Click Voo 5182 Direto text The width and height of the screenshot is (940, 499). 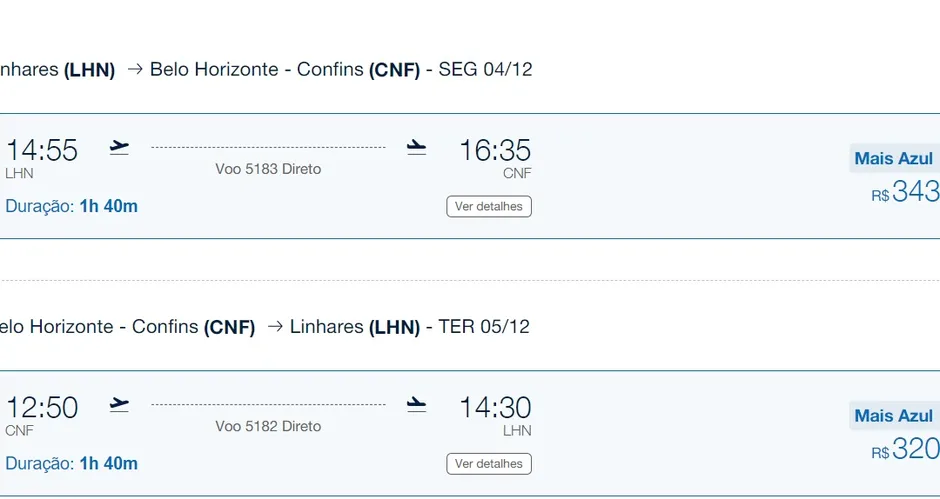click(x=268, y=426)
